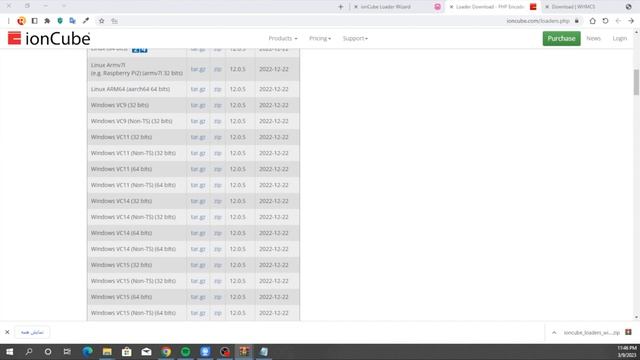The height and width of the screenshot is (360, 640).
Task: Click the taskbar clock showing 11:46 PM
Action: click(627, 351)
